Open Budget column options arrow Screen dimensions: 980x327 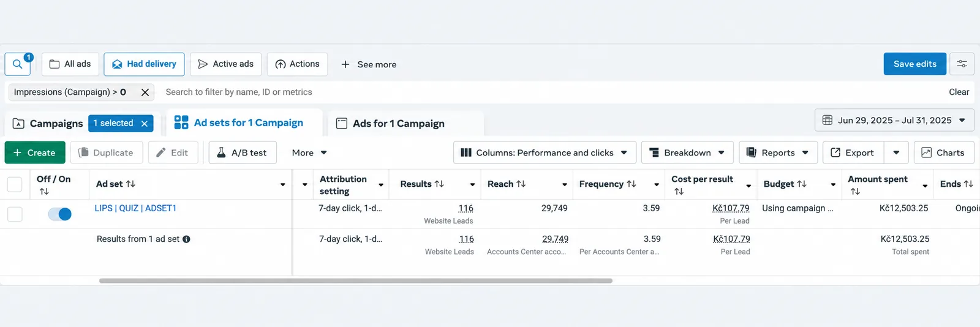tap(833, 184)
